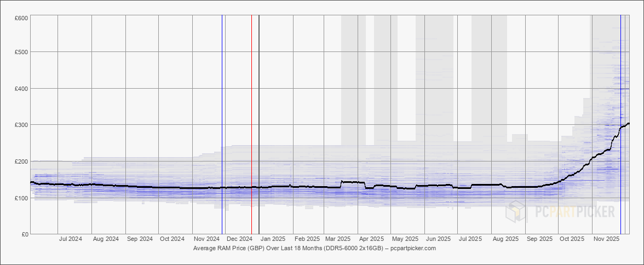Select the Nov 2025 month label
Viewport: 644px width, 265px height.
(x=606, y=239)
